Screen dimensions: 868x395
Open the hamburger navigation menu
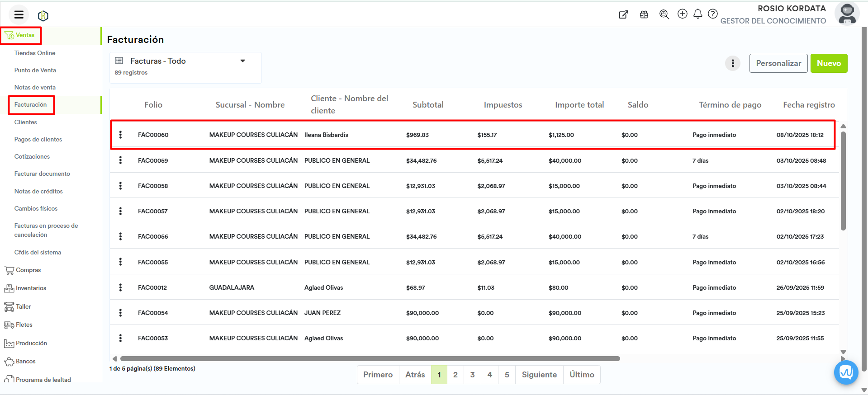pos(19,15)
